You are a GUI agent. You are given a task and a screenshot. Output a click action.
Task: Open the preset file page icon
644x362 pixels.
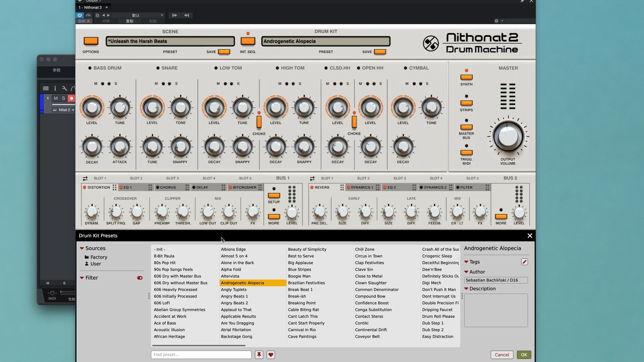coord(97,15)
